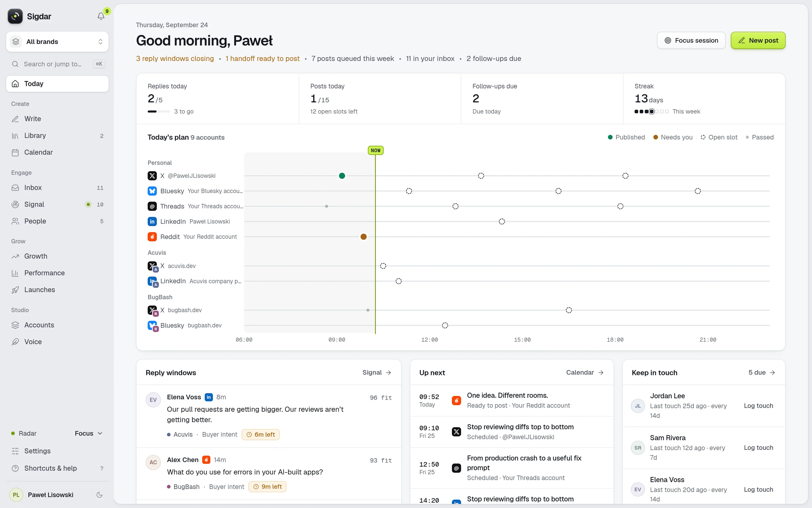Click the Search or jump to field

pyautogui.click(x=58, y=64)
